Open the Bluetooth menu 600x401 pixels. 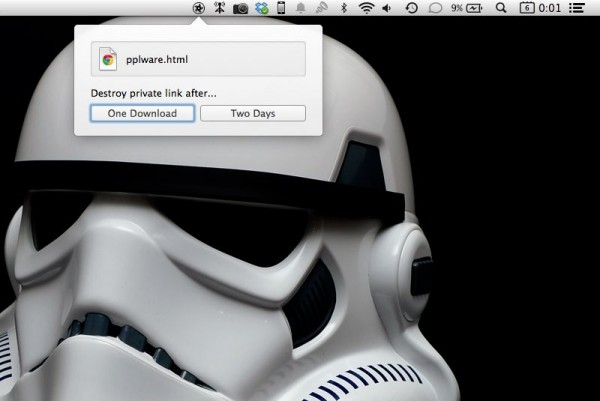click(x=344, y=8)
